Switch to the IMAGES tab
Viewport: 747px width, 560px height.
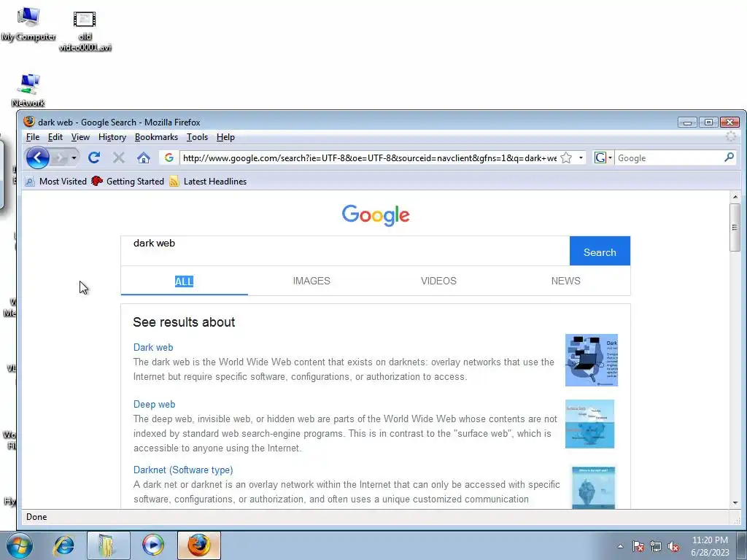click(x=311, y=281)
